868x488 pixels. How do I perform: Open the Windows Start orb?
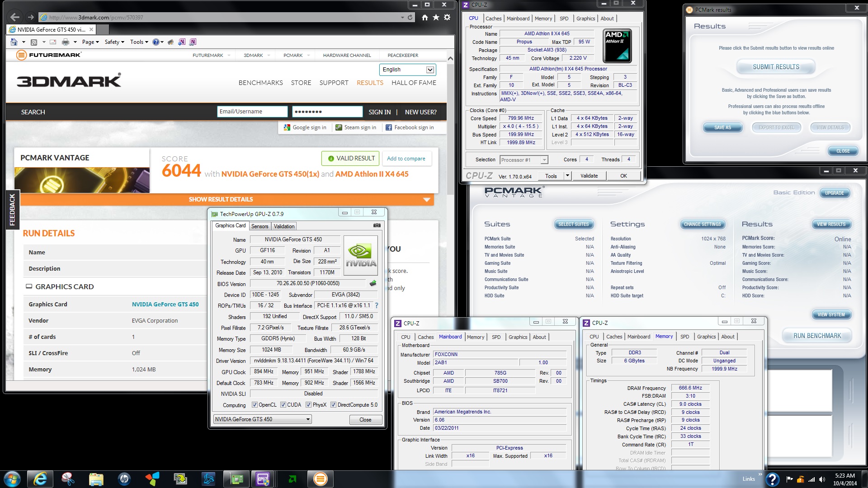(x=12, y=479)
